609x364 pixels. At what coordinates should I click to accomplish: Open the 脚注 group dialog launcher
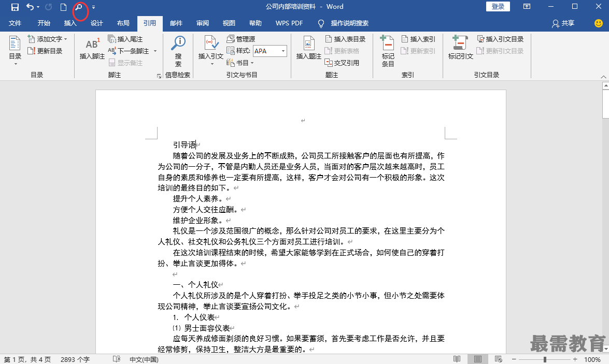[x=159, y=76]
